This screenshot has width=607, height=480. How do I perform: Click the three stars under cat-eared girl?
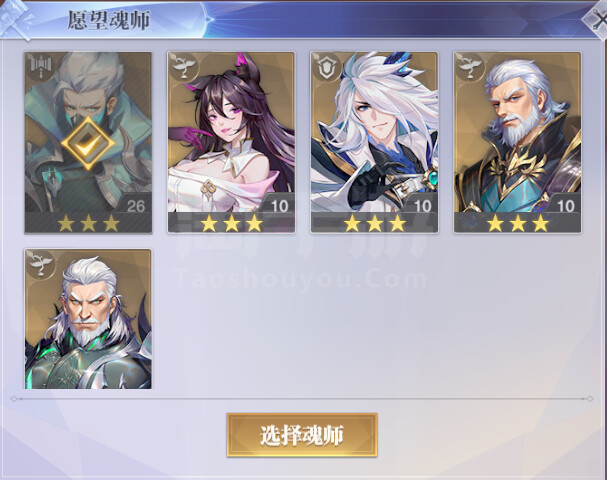tap(231, 223)
